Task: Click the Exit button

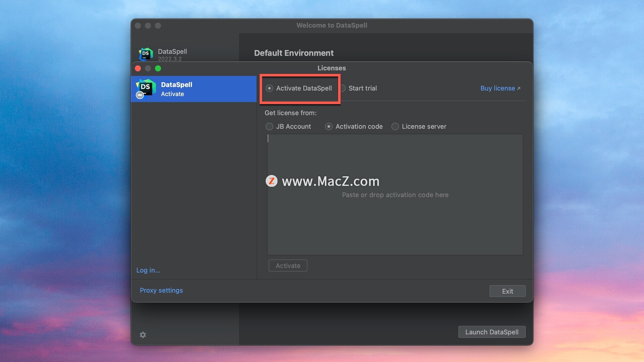Action: pyautogui.click(x=507, y=291)
